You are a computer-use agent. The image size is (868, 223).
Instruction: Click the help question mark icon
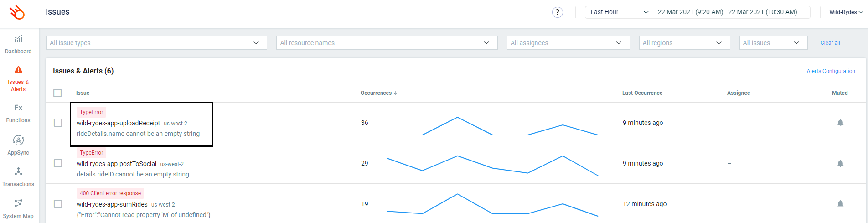click(557, 12)
